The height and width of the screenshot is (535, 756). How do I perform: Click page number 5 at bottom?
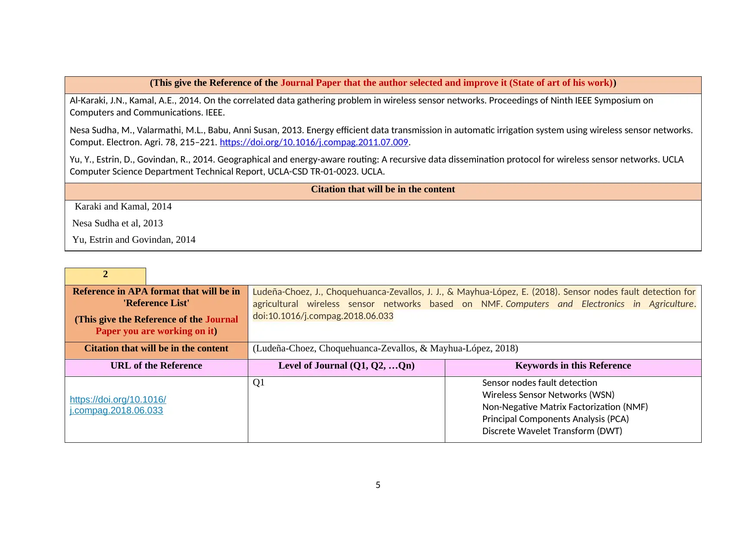tap(378, 485)
